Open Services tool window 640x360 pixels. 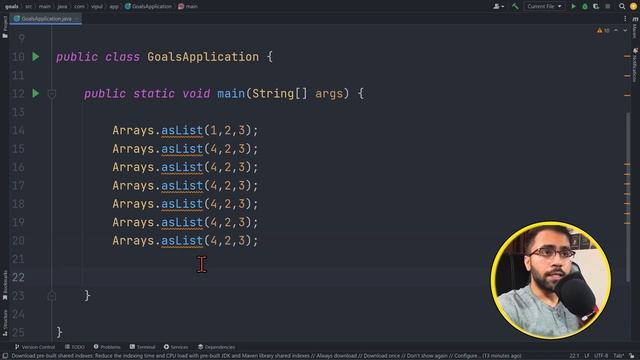point(176,347)
